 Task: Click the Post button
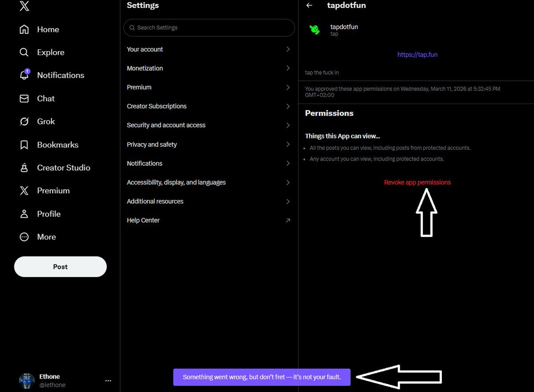(x=61, y=267)
